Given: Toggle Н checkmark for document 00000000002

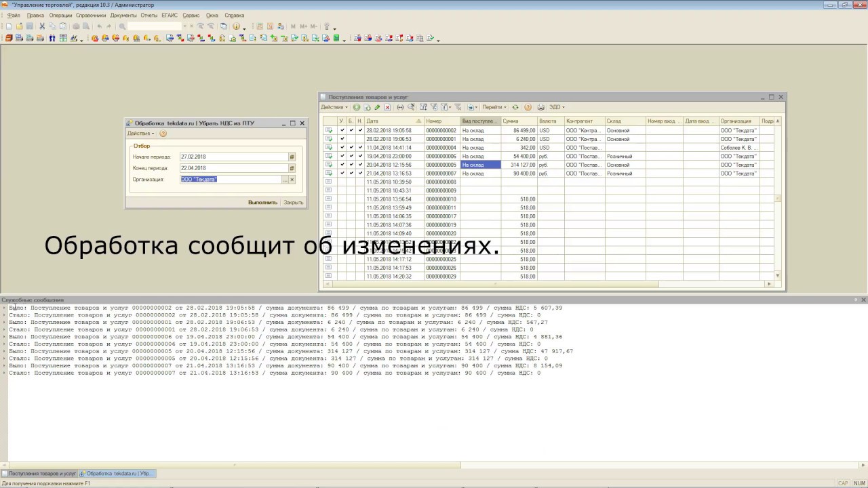Looking at the screenshot, I should click(360, 130).
